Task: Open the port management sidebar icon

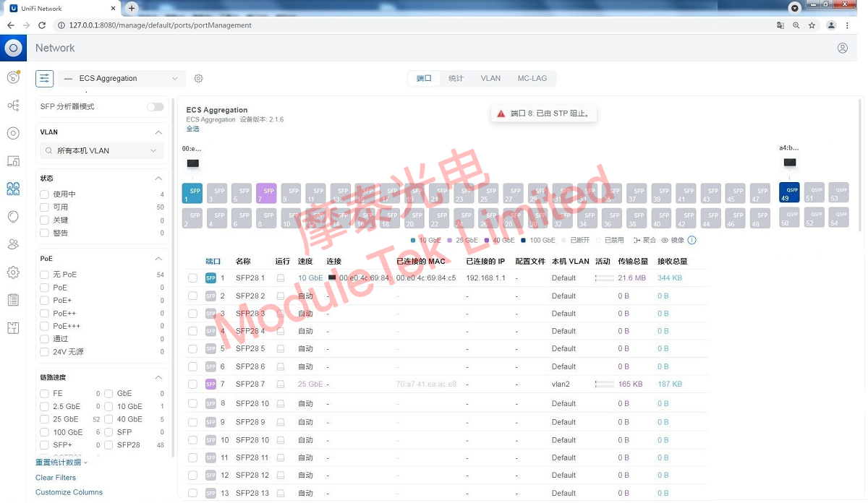Action: (13, 189)
